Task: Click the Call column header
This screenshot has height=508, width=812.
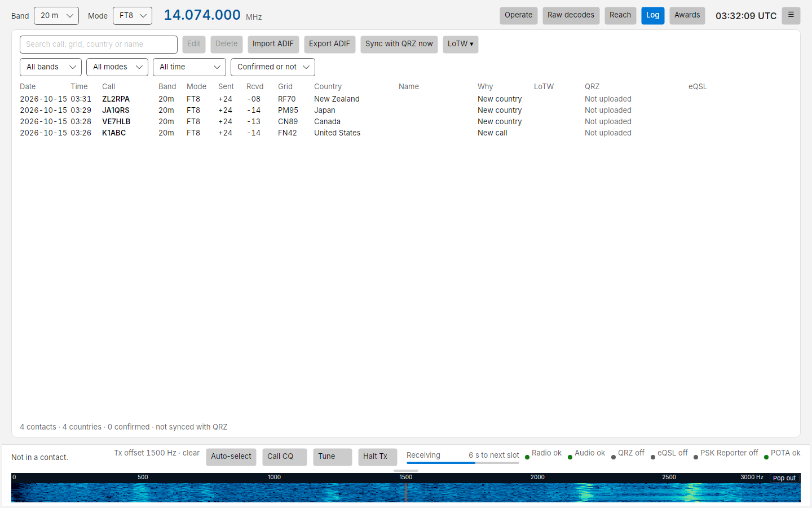Action: point(108,87)
